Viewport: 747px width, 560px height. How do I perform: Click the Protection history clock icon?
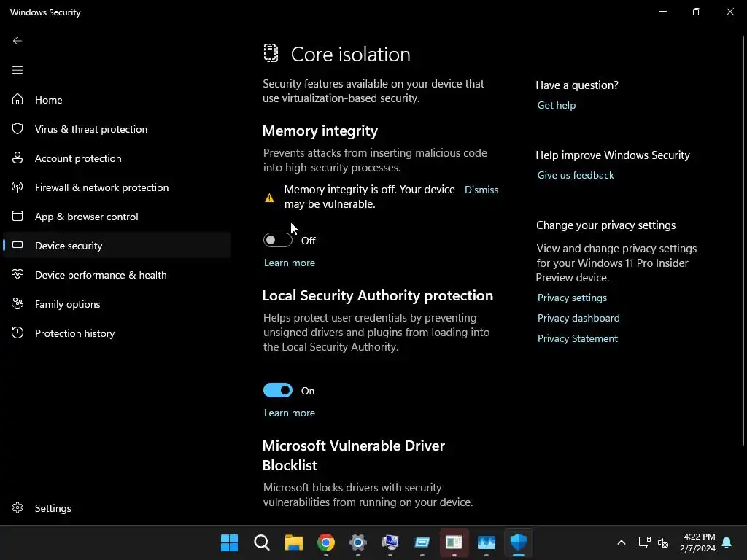pyautogui.click(x=18, y=332)
